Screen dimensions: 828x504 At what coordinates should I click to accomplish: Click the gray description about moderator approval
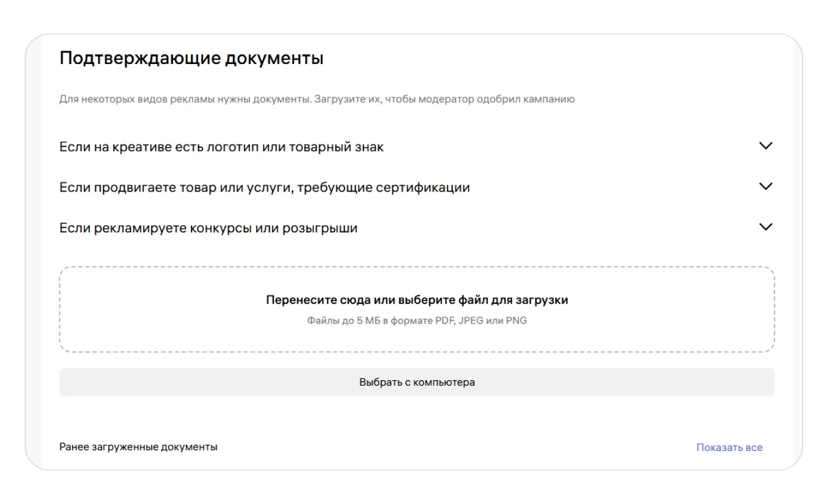[317, 99]
